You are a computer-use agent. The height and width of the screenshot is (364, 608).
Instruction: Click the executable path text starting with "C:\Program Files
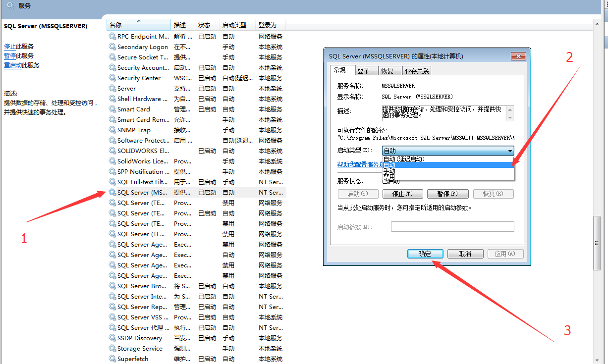click(426, 138)
